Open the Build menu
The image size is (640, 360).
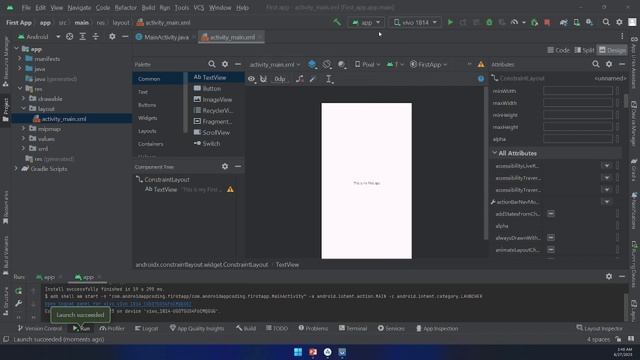(x=148, y=7)
